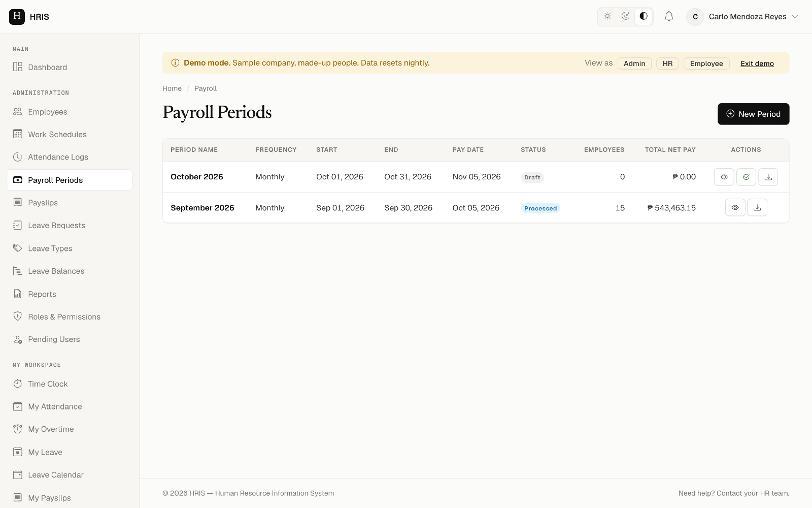Open Dashboard from sidebar
812x508 pixels.
(x=70, y=67)
